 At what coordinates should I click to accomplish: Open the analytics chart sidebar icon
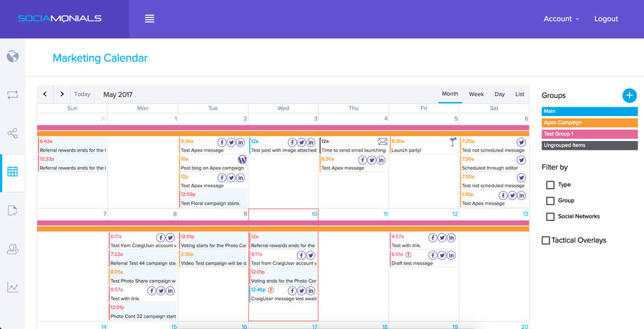coord(12,287)
